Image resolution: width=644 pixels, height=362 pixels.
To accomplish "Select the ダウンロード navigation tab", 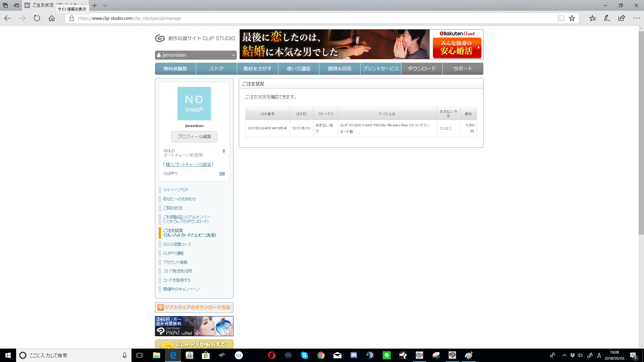I will [x=422, y=69].
